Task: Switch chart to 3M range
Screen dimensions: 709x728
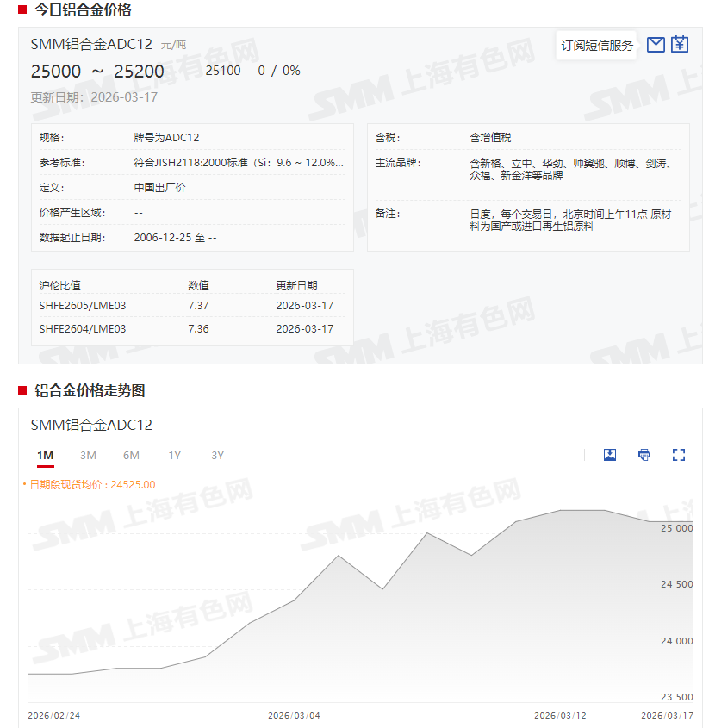Action: 88,456
